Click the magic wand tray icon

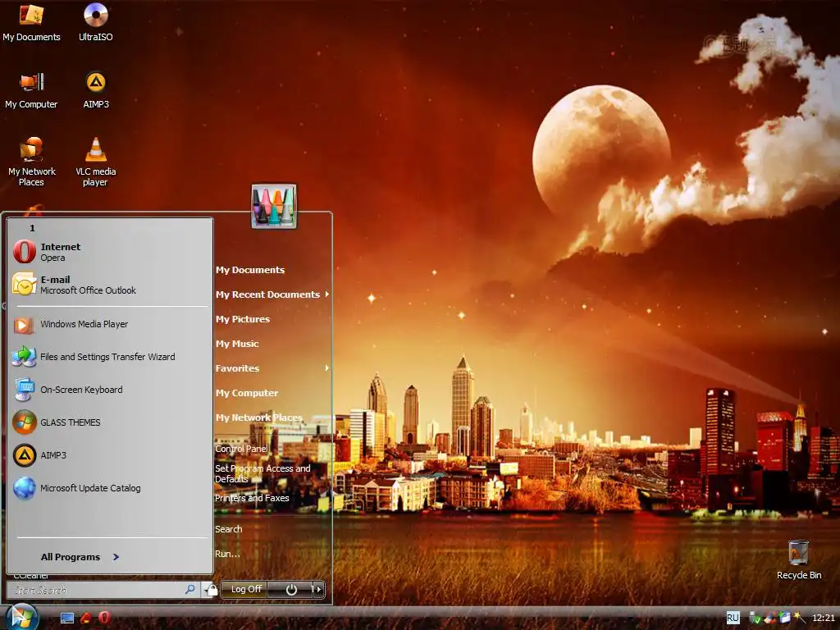pos(800,618)
